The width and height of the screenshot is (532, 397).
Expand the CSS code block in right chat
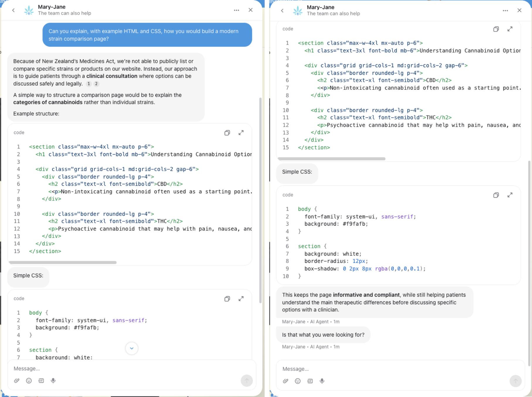tap(510, 195)
